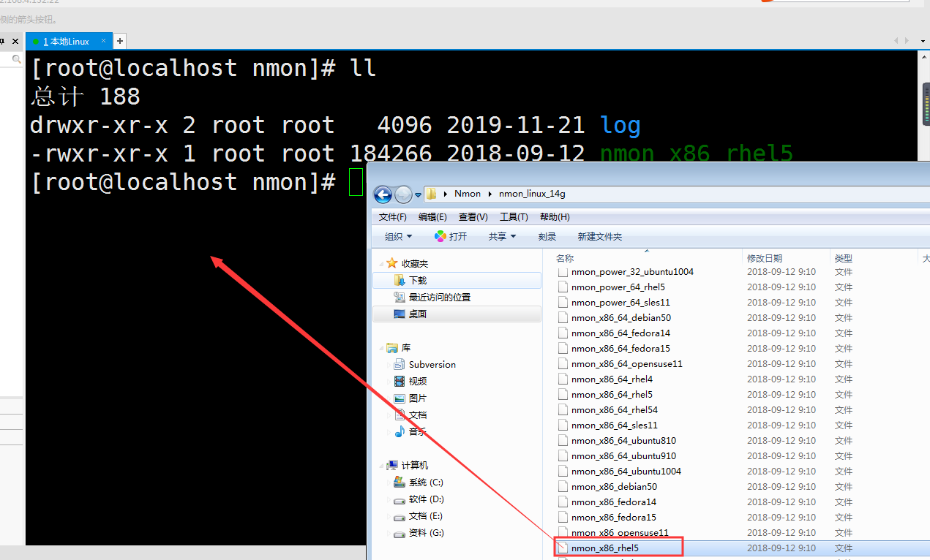Select file nmon_x86_64_sles11
Screen dimensions: 930x560
point(615,425)
